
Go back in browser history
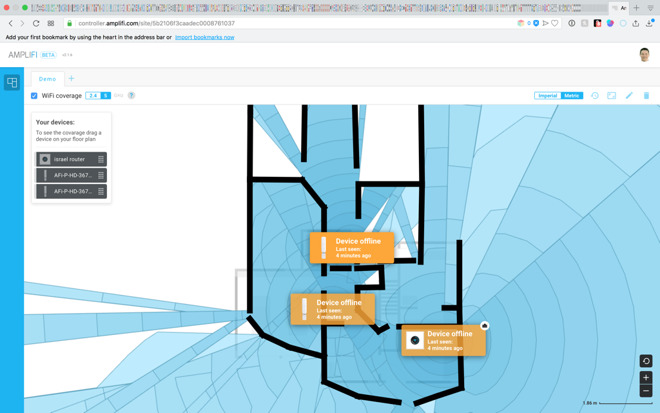11,24
